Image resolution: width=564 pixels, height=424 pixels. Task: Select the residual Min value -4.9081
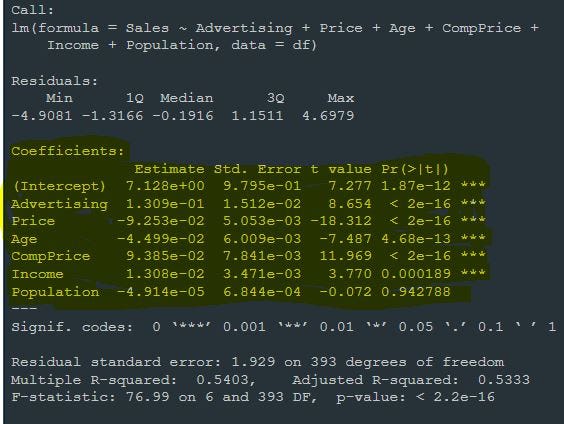point(42,116)
